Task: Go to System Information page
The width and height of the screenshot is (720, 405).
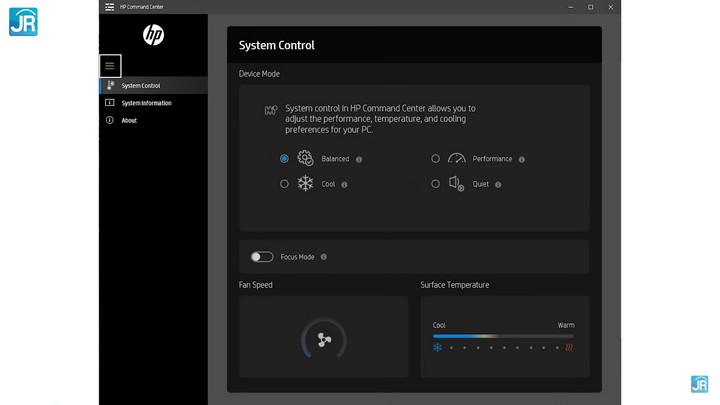Action: [146, 103]
